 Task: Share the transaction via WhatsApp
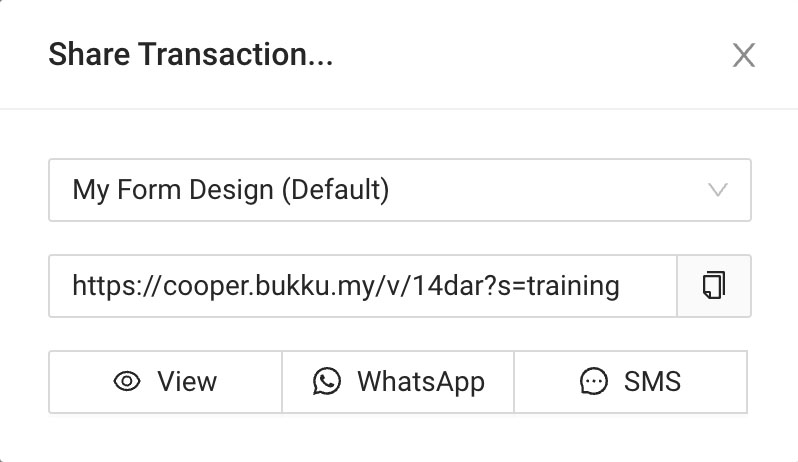(398, 381)
